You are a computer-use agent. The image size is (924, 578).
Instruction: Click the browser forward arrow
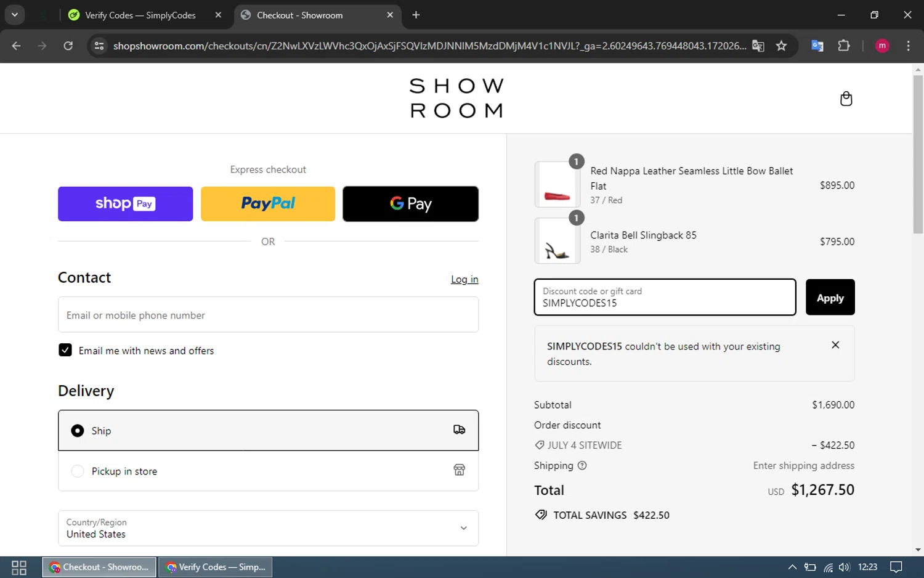click(42, 46)
